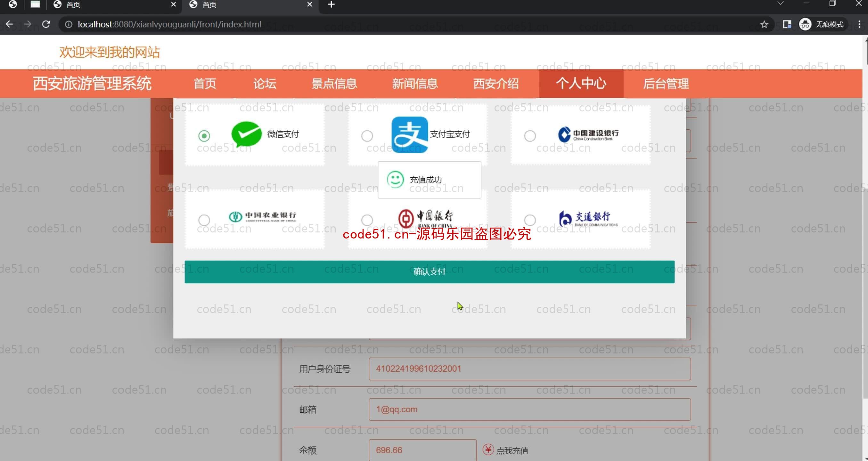The width and height of the screenshot is (868, 461).
Task: Open the 首页 navigation item
Action: click(x=205, y=84)
